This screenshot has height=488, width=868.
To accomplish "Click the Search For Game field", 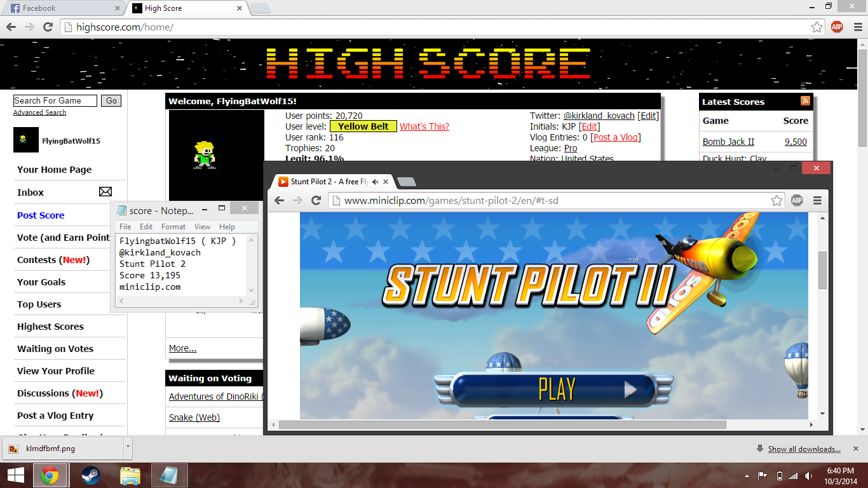I will [55, 100].
